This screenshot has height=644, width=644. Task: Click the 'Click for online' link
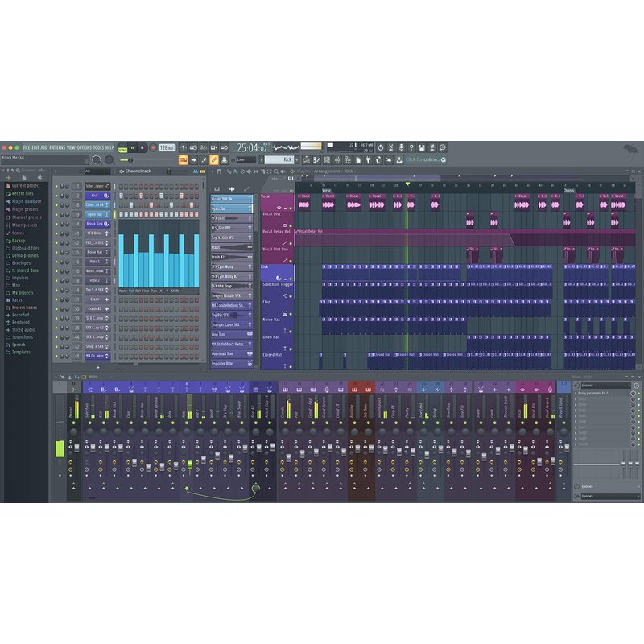point(422,159)
